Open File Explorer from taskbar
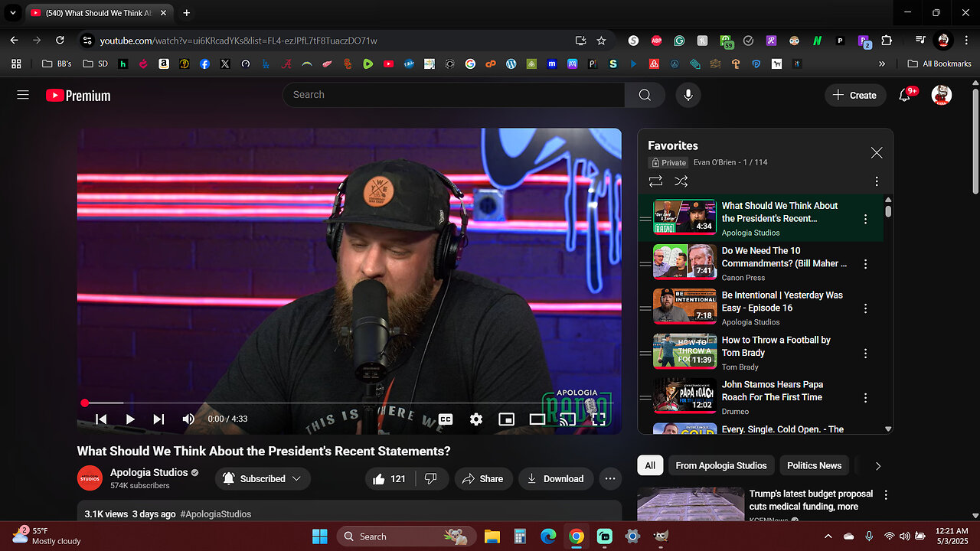Screen dimensions: 980x551 [x=492, y=536]
